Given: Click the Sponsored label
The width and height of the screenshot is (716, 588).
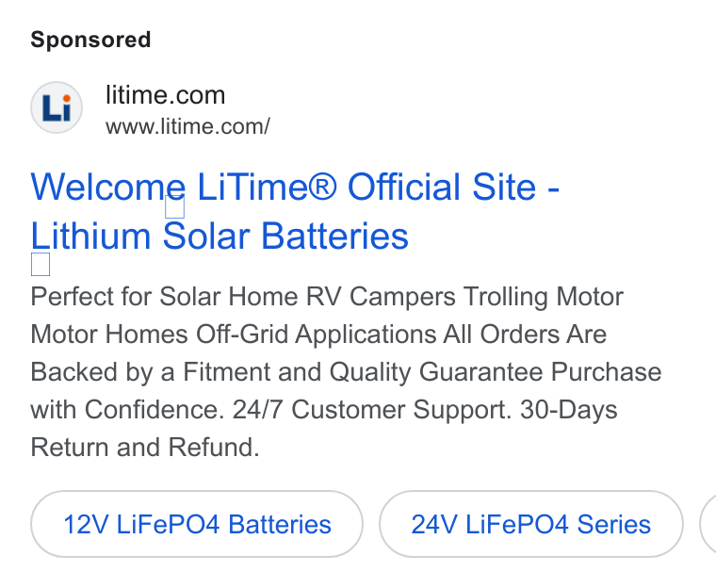Looking at the screenshot, I should coord(90,40).
